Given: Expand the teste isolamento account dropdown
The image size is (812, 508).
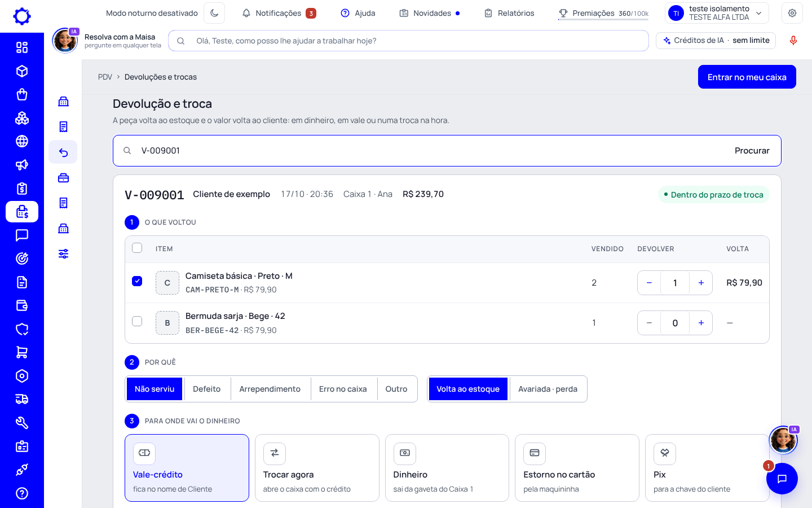Looking at the screenshot, I should coord(717,13).
